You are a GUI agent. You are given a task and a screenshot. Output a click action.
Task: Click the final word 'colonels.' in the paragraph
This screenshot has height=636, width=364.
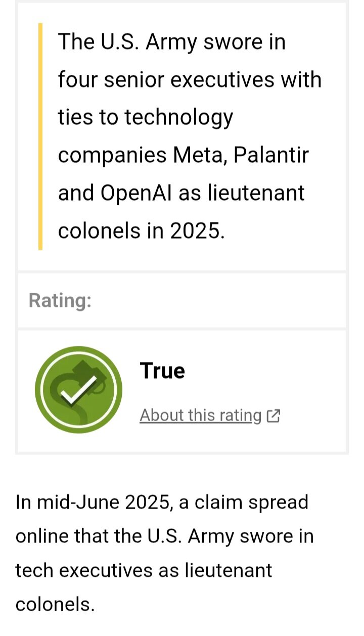tap(55, 605)
